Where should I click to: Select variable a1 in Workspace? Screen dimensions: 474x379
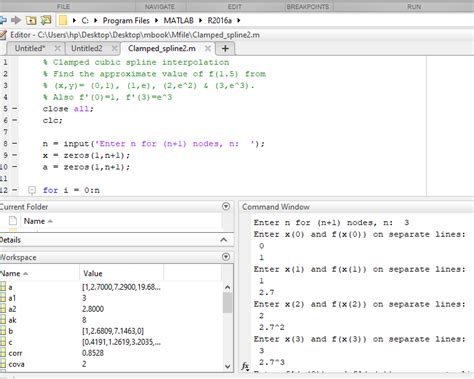[x=12, y=298]
